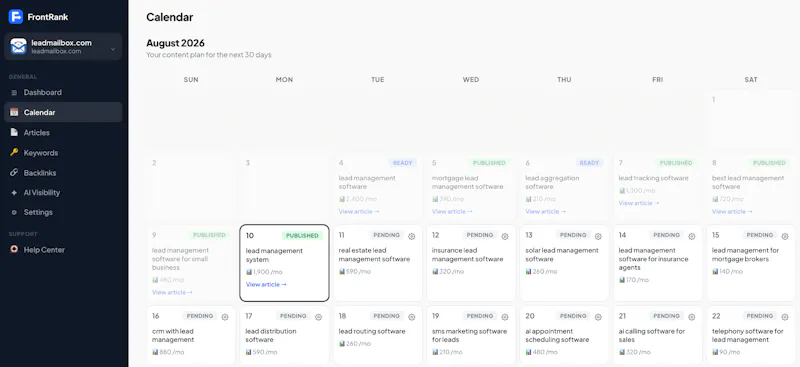Image resolution: width=800 pixels, height=367 pixels.
Task: Click the leadmailbox.com envelope icon
Action: [18, 46]
